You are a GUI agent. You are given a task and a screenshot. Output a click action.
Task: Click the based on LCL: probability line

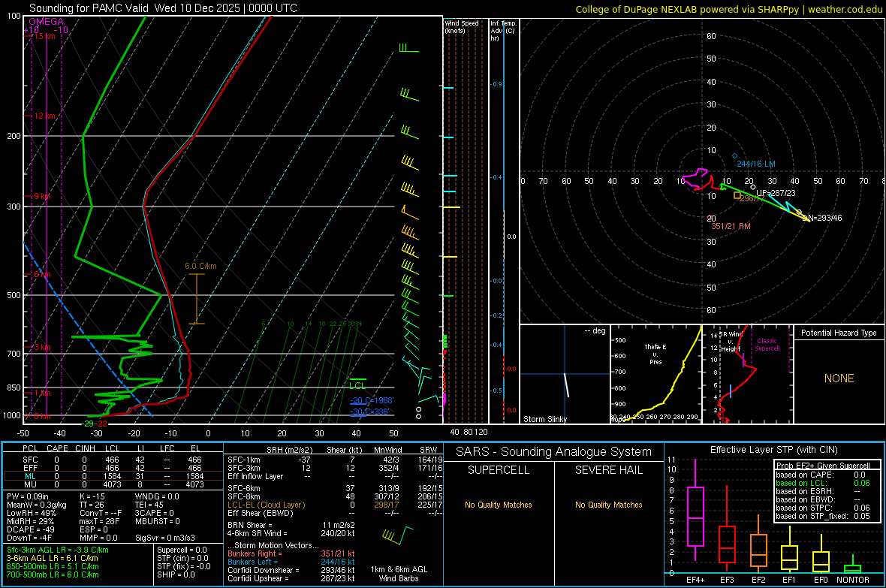(x=823, y=483)
